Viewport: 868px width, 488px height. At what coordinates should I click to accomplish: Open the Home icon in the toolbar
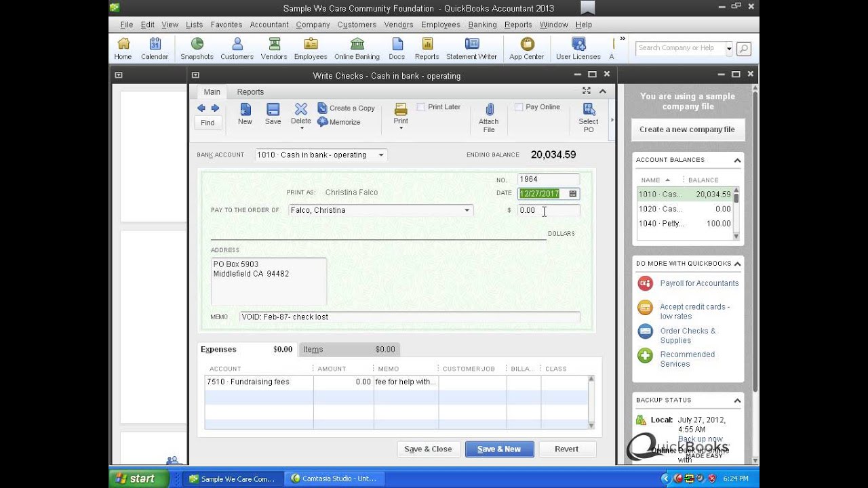coord(123,49)
